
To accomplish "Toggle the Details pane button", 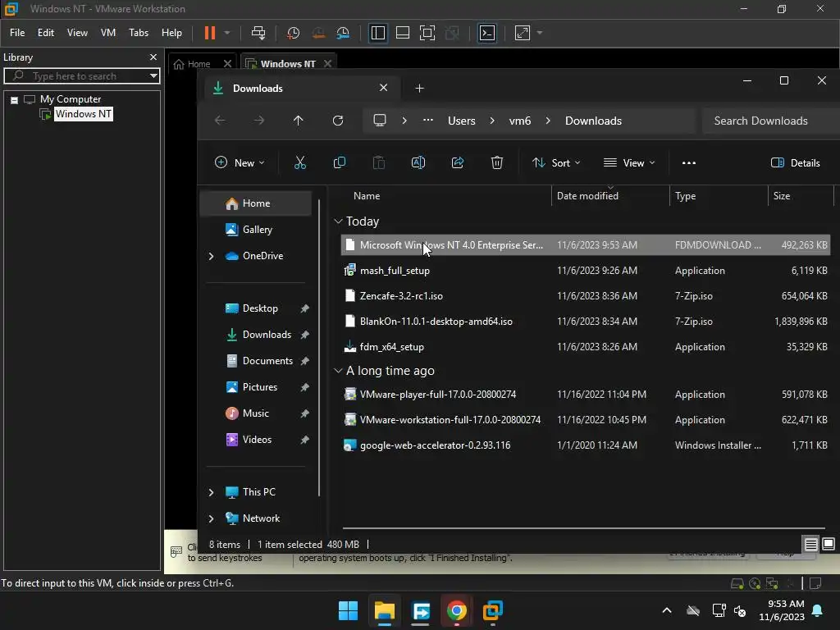I will [x=795, y=163].
